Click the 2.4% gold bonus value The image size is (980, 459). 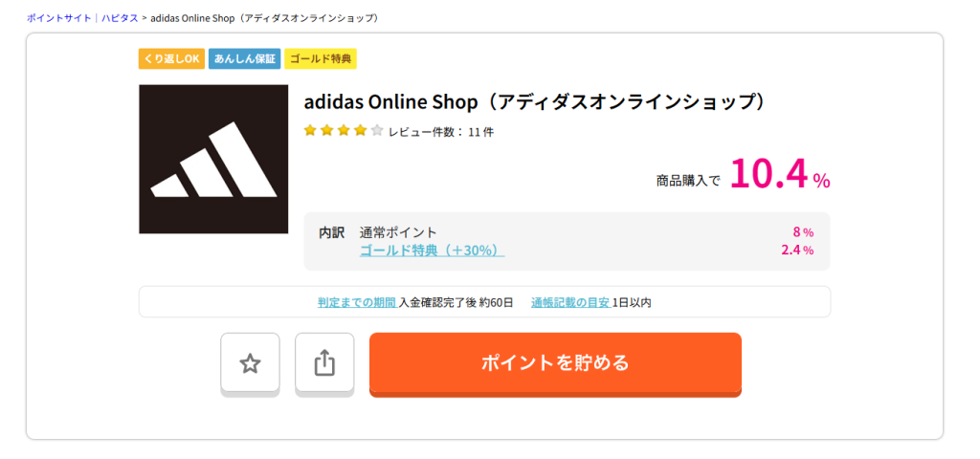(x=797, y=251)
